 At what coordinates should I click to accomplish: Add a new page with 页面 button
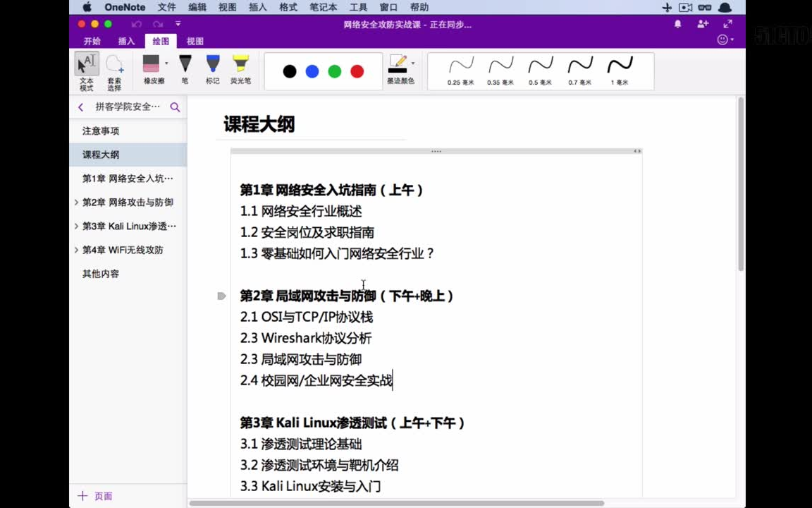coord(94,496)
